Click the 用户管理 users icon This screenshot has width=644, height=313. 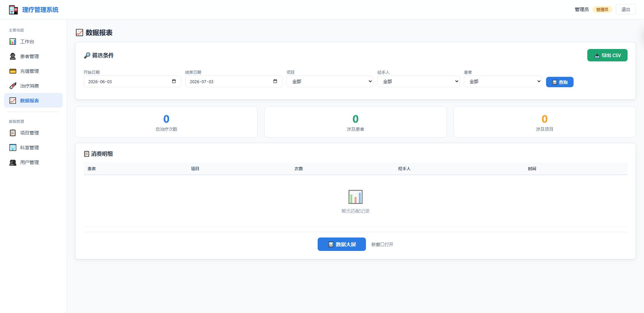click(x=13, y=162)
